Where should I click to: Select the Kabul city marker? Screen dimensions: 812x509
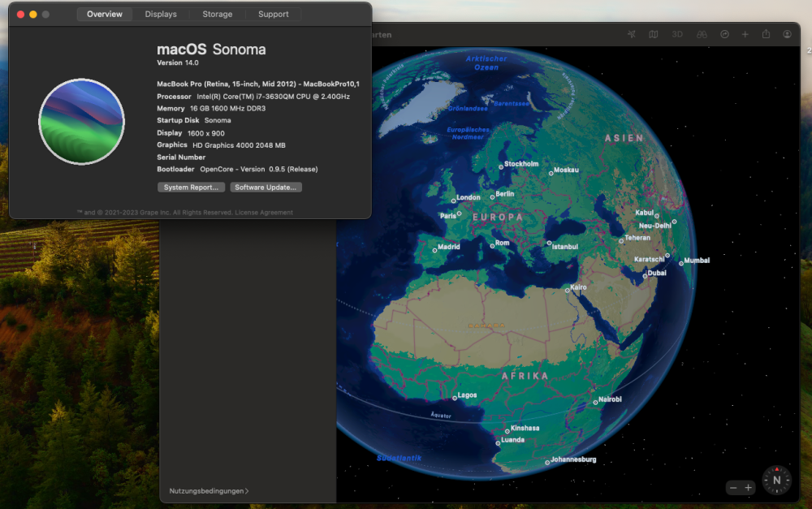[657, 216]
